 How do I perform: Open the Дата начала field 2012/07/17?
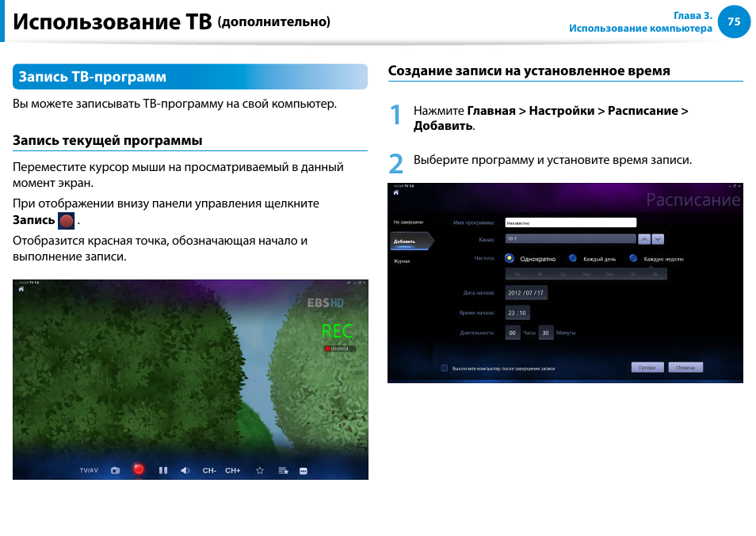pyautogui.click(x=526, y=293)
